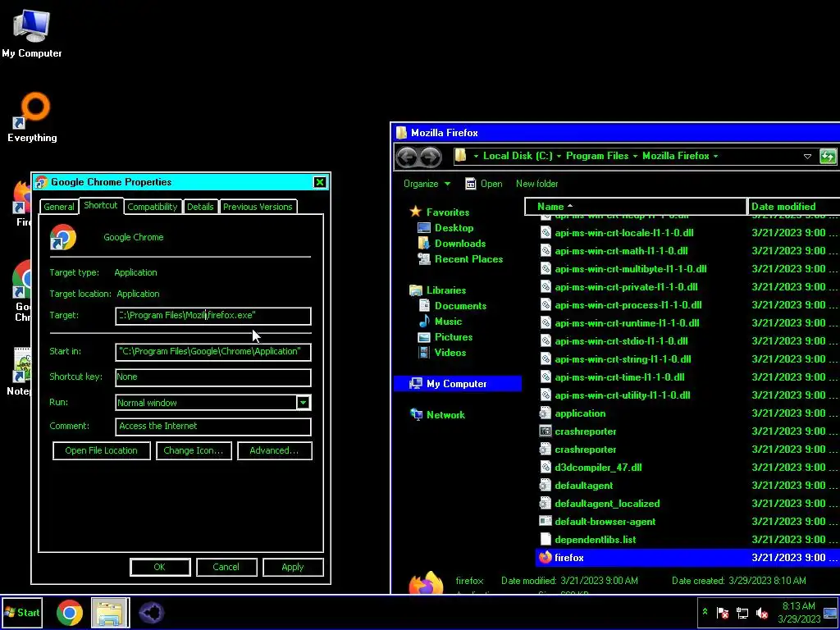This screenshot has width=840, height=630.
Task: Click Forward arrow in Mozilla Firefox window
Action: 431,157
